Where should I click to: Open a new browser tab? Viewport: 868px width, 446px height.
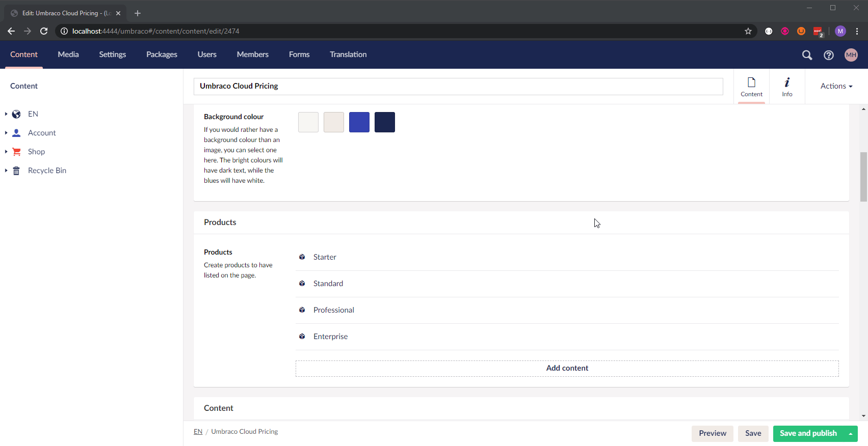138,13
